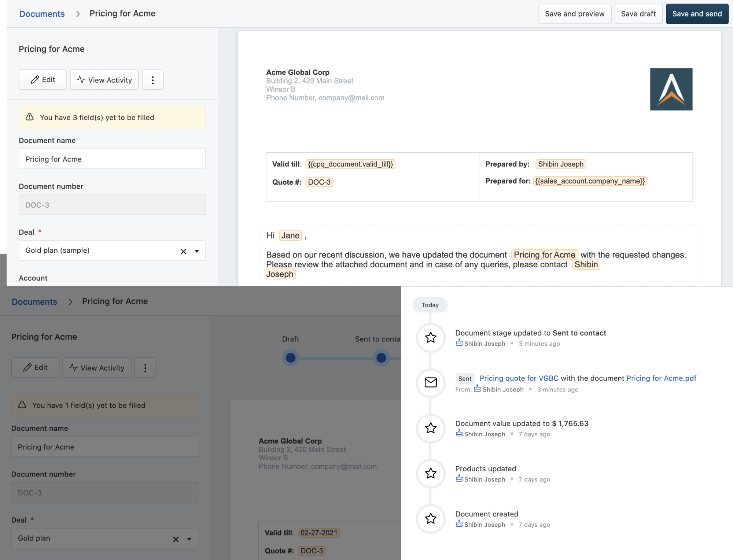Open Pricing quote for VGBC email link

click(519, 378)
